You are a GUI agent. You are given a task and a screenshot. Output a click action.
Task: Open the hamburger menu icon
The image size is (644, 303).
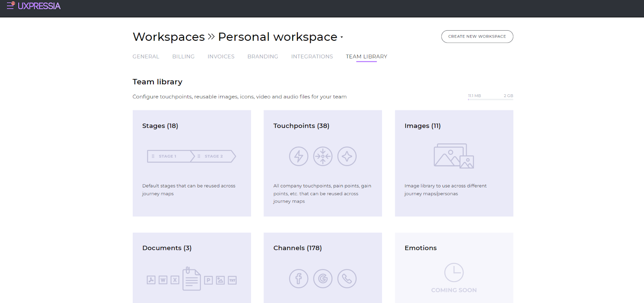(x=10, y=6)
